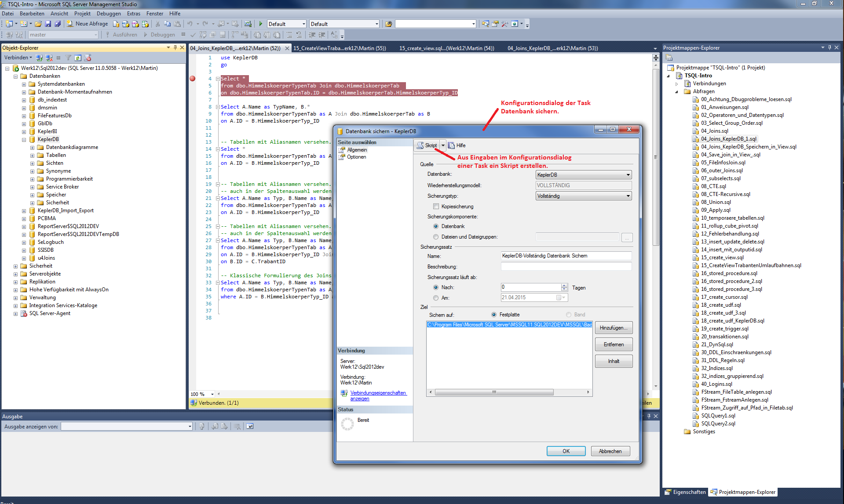Switch to Eigenschaften bottom tab
Viewport: 844px width, 504px height.
[685, 492]
